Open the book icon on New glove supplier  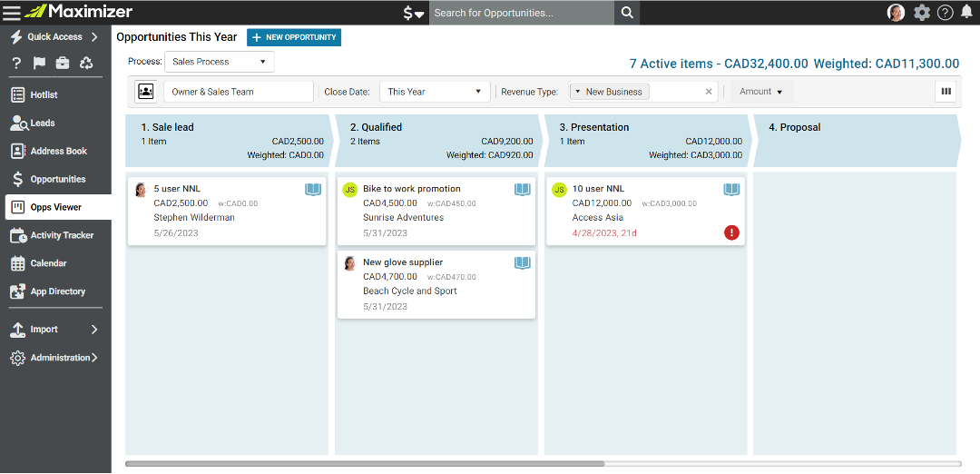tap(523, 263)
